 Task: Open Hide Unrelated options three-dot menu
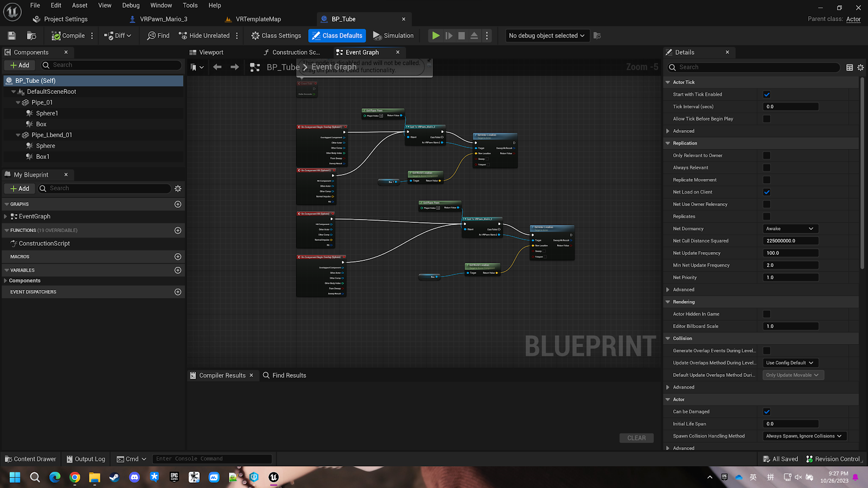coord(237,36)
